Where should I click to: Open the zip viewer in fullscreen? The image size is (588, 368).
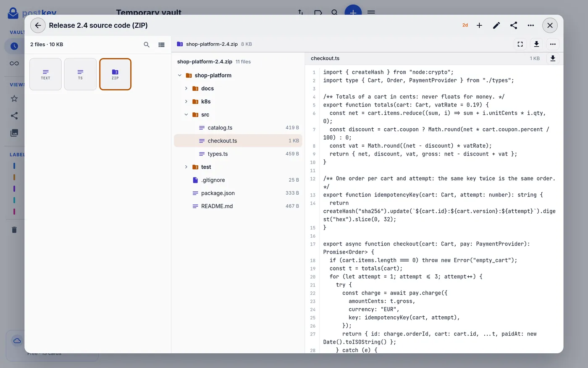pyautogui.click(x=520, y=44)
